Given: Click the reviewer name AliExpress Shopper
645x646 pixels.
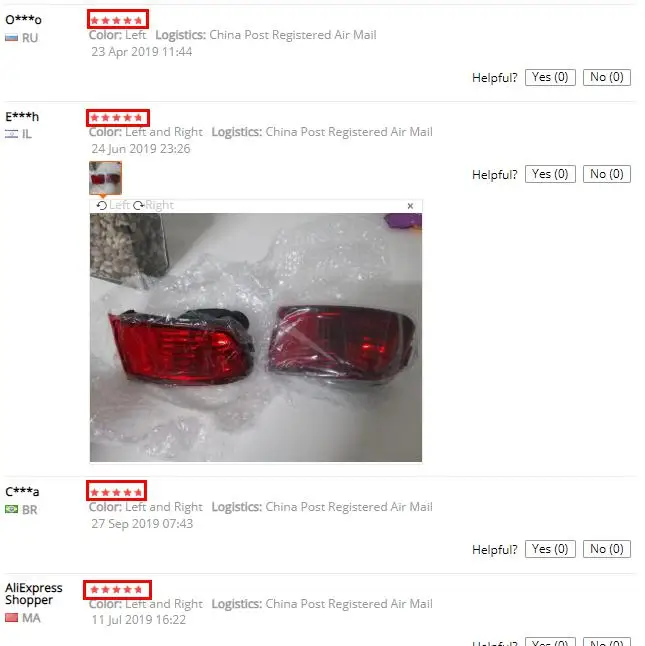Looking at the screenshot, I should pos(34,594).
